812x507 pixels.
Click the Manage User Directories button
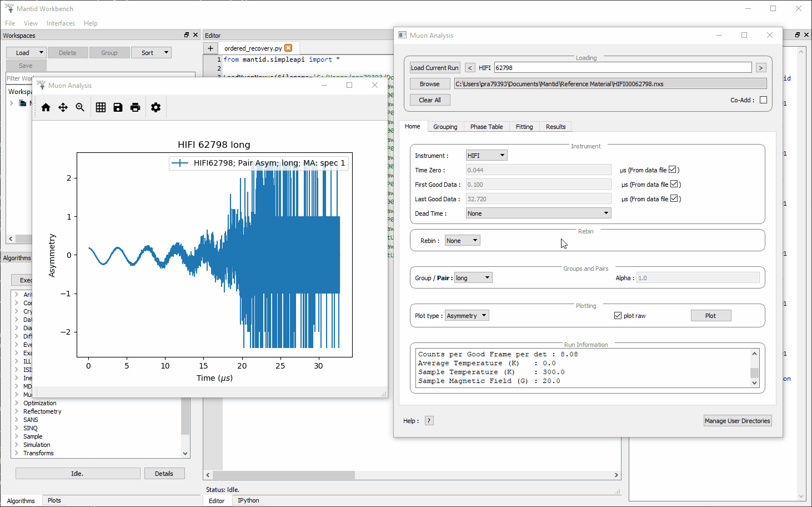pyautogui.click(x=737, y=421)
